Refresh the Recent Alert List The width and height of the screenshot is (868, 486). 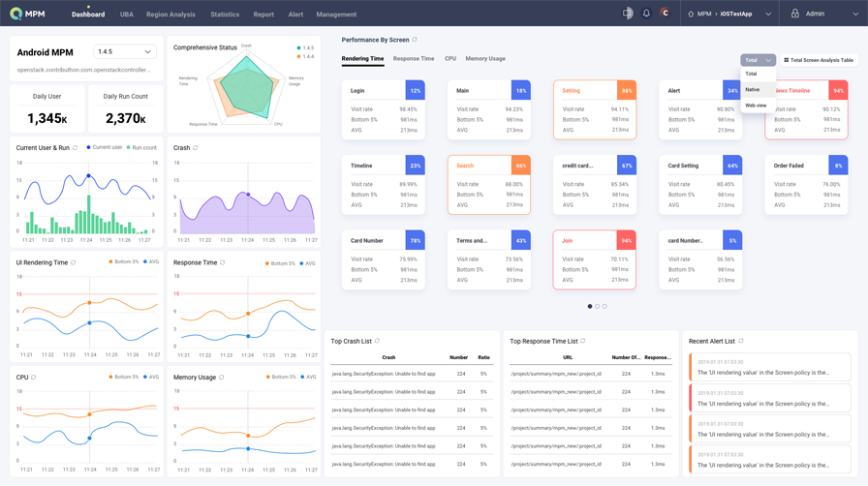point(741,341)
